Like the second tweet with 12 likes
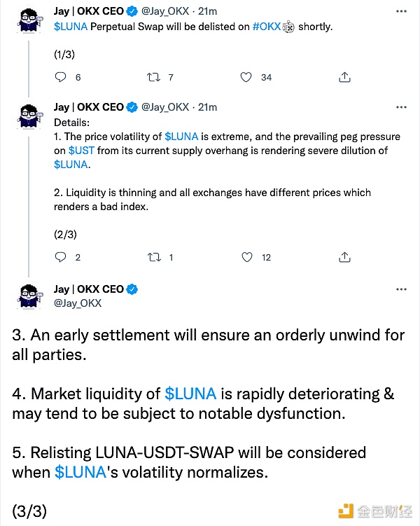The width and height of the screenshot is (420, 526). tap(247, 257)
